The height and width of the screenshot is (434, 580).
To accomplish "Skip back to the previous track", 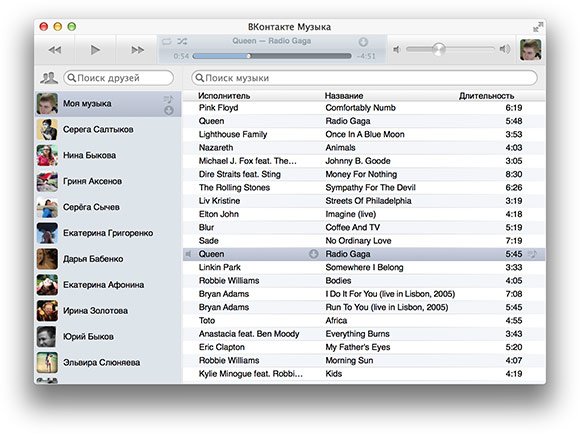I will [55, 50].
